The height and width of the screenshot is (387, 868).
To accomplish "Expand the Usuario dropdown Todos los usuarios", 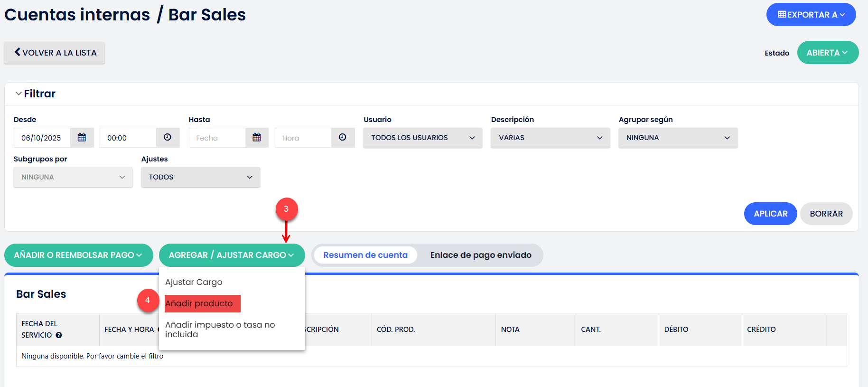I will click(422, 138).
